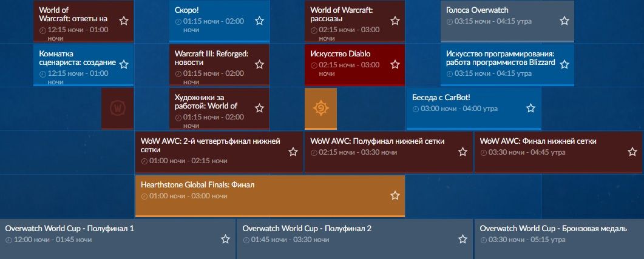This screenshot has height=259, width=644.
Task: Star WoW AWC Полуфинал нижней сетки
Action: (x=463, y=152)
